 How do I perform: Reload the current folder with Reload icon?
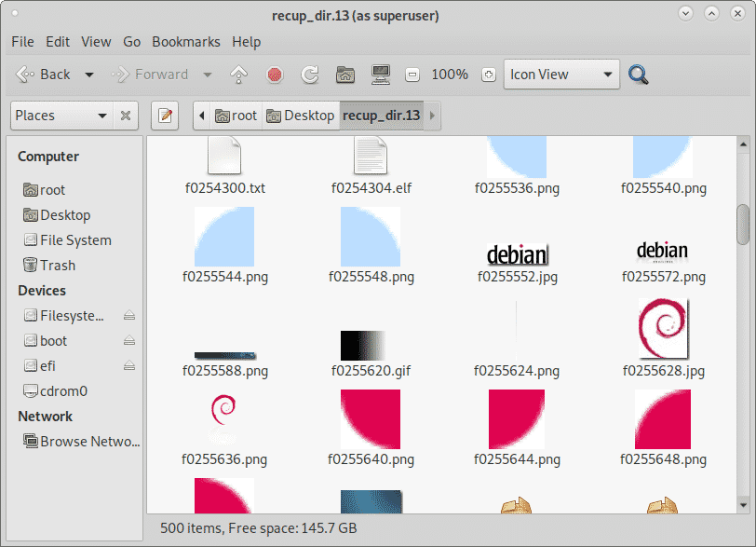point(310,75)
